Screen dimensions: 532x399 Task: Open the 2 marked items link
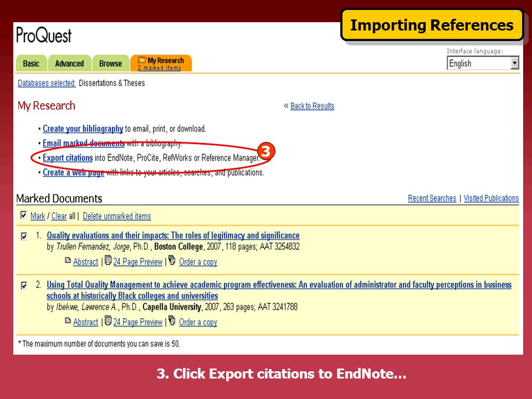click(159, 68)
